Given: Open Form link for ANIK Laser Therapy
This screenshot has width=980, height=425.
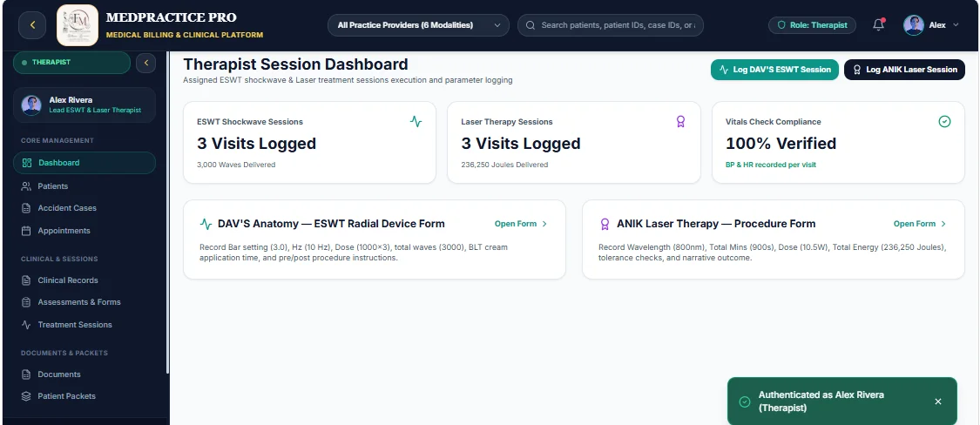Looking at the screenshot, I should pyautogui.click(x=920, y=224).
